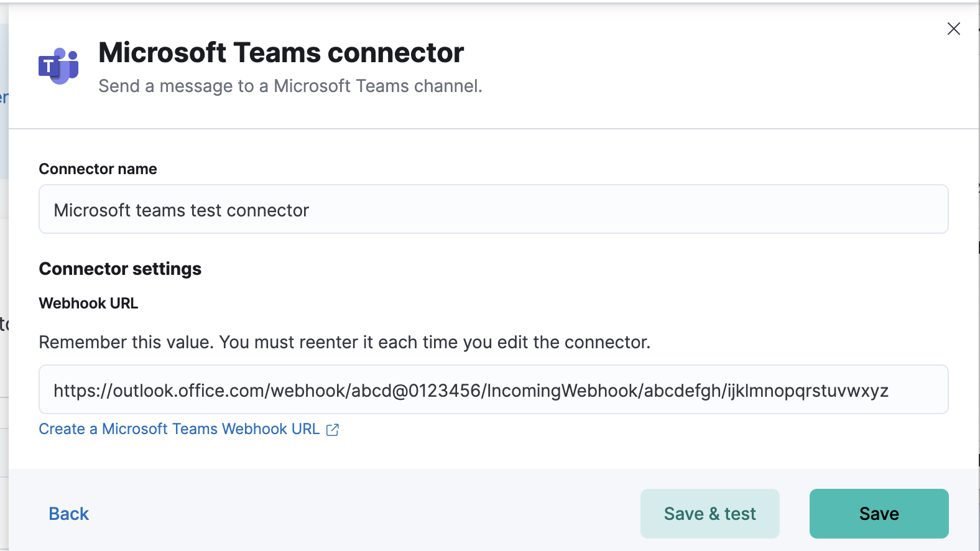980x551 pixels.
Task: Open Create a Microsoft Teams Webhook URL link
Action: tap(179, 429)
